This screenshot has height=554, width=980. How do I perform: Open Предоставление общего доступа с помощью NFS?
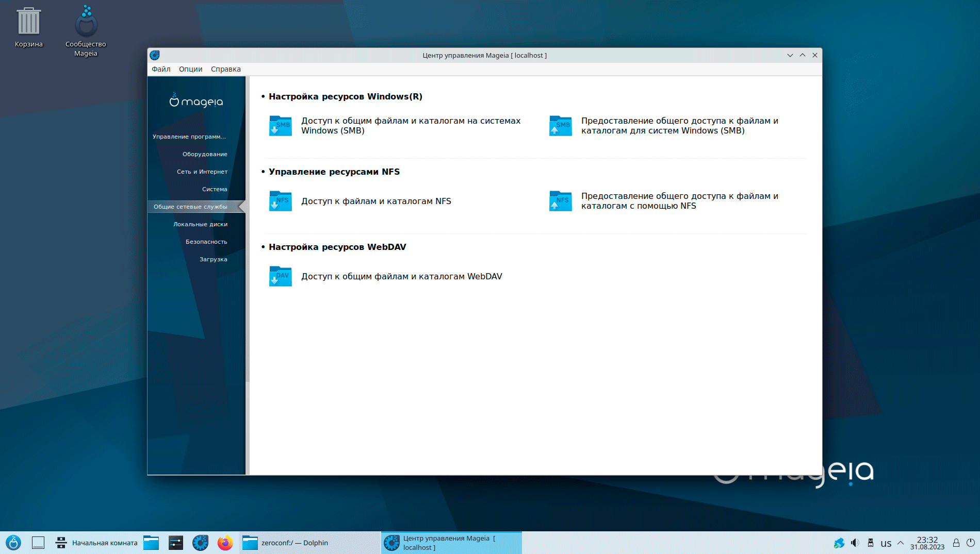[680, 201]
